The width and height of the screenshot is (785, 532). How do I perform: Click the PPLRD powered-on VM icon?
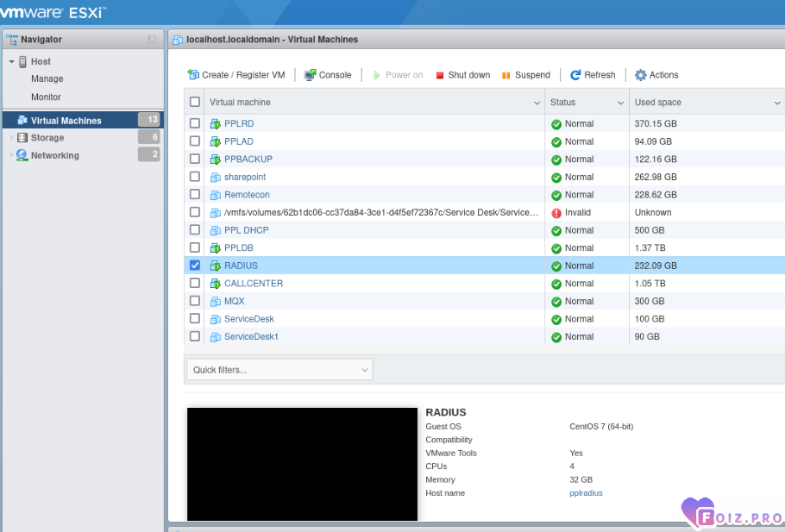(x=216, y=123)
